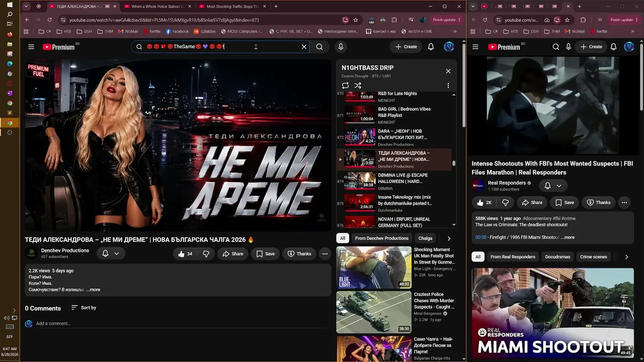Toggle shuffle for the N1GHTBASS DR!P playlist
The height and width of the screenshot is (362, 644).
coord(358,85)
